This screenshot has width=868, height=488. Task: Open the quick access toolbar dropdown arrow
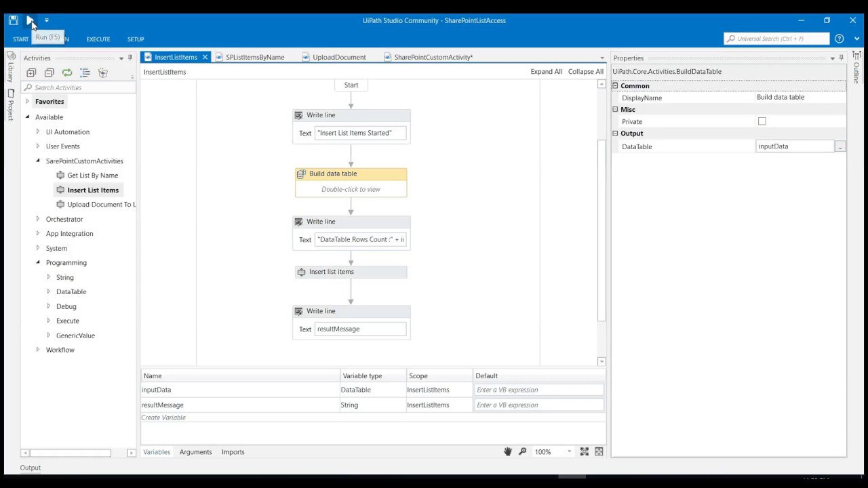coord(46,20)
